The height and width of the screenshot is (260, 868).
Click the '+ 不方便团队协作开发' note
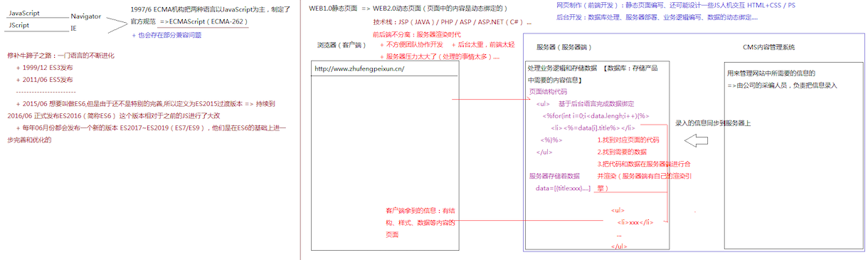click(411, 45)
